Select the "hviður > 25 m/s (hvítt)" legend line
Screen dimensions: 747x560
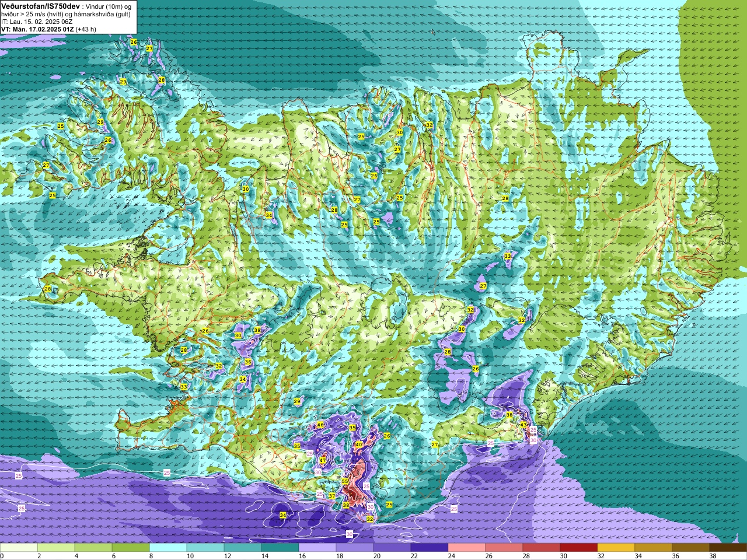(33, 14)
